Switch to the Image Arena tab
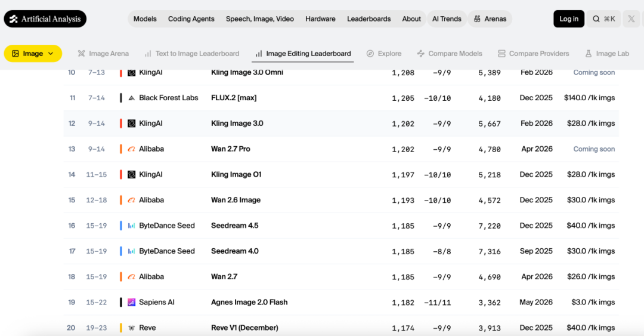Image resolution: width=644 pixels, height=336 pixels. pos(104,54)
